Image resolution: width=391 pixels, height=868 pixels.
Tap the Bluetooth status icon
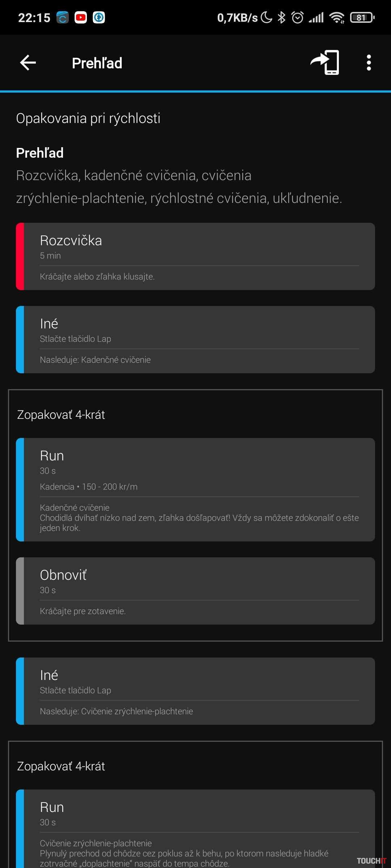pos(281,17)
